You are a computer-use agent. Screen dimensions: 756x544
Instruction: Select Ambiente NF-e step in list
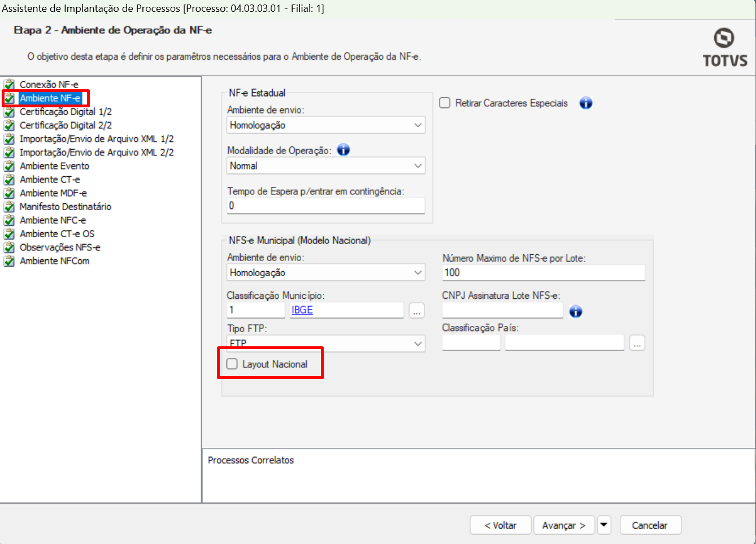50,98
